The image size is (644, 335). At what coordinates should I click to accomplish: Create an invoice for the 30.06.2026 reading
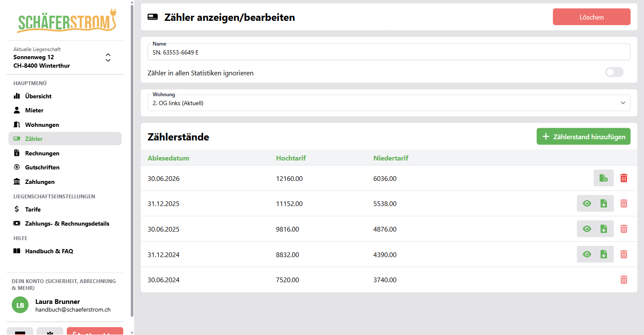click(x=604, y=178)
